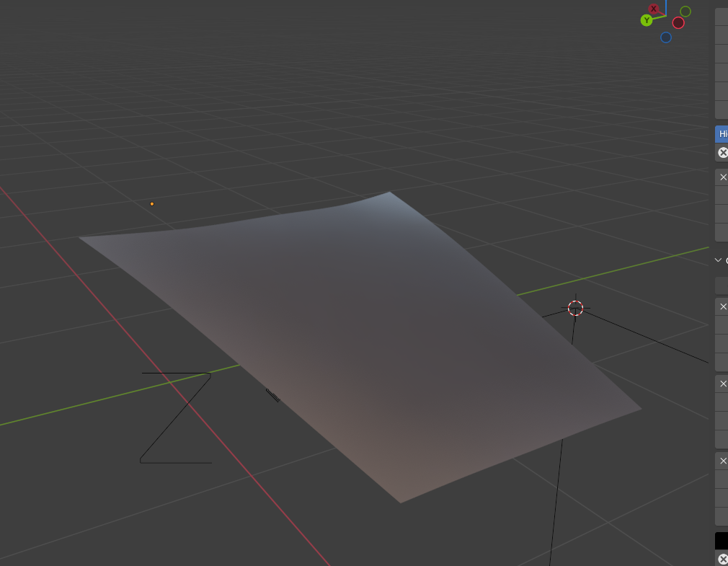The image size is (728, 566).
Task: Collapse the side panel section chevron
Action: pyautogui.click(x=718, y=260)
